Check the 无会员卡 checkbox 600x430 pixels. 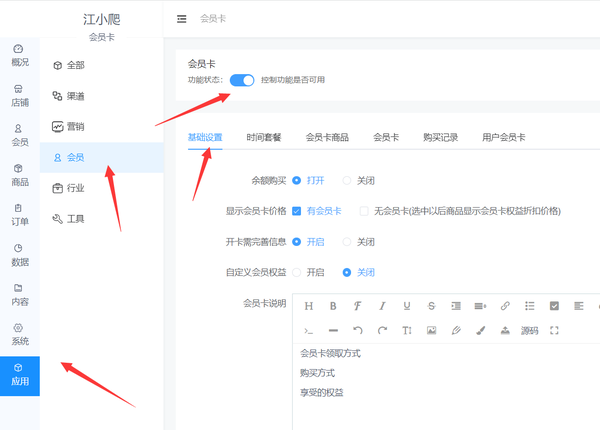point(364,211)
